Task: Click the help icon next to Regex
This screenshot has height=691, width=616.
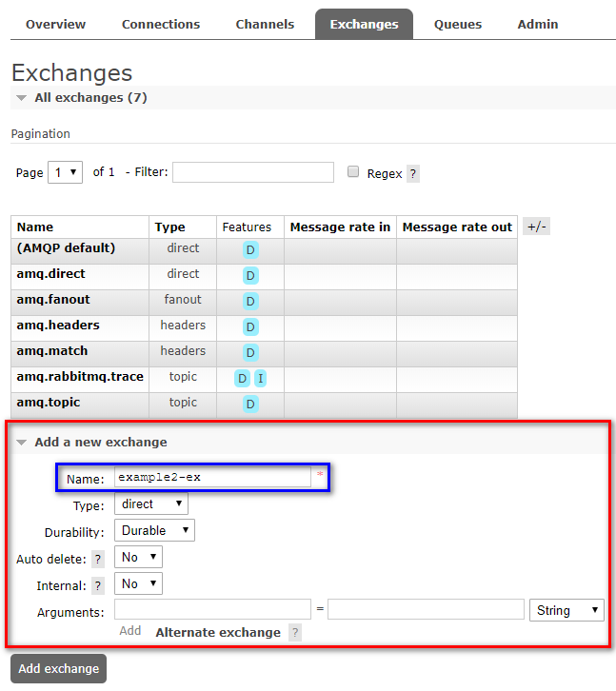Action: [413, 174]
